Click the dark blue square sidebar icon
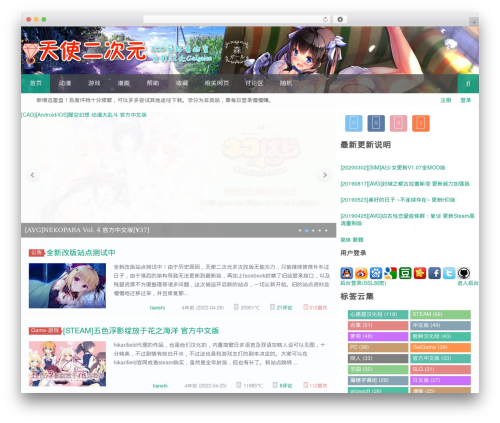Screen dimensions: 500x423 [376, 123]
